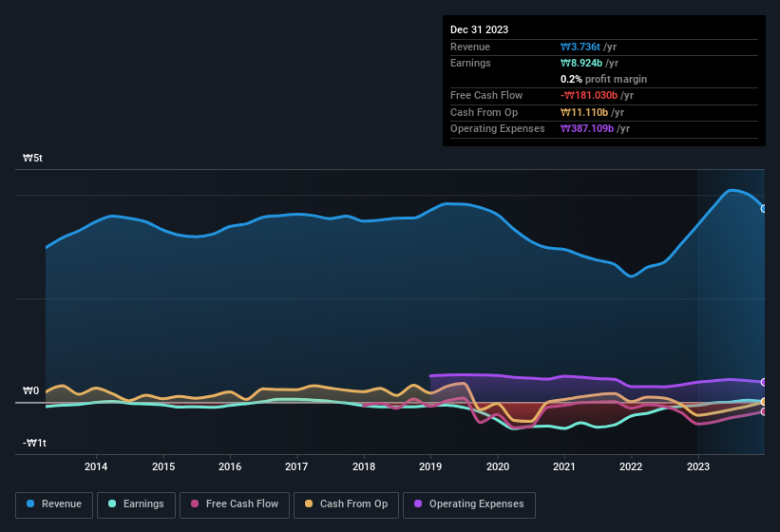
Task: Toggle the Free Cash Flow legend series
Action: [x=235, y=504]
